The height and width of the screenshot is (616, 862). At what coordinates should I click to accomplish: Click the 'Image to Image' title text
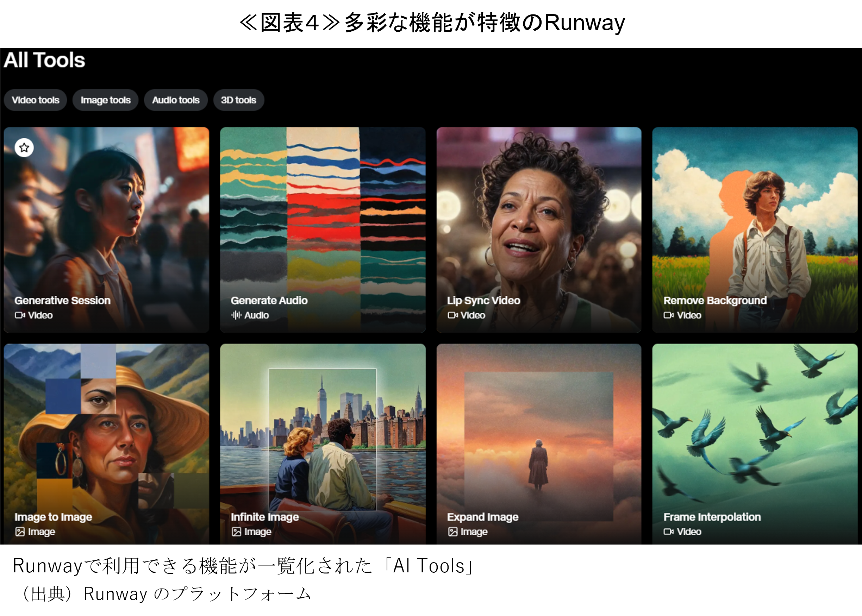(54, 517)
